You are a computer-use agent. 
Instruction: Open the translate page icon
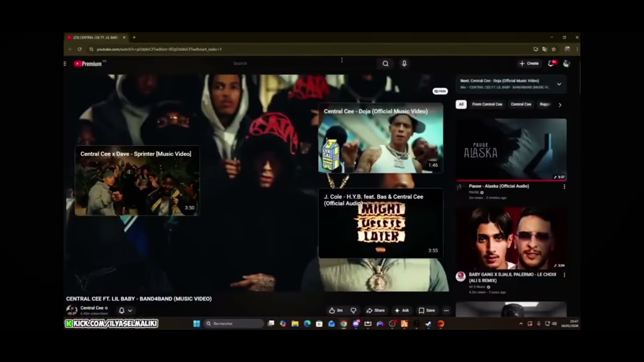click(544, 49)
